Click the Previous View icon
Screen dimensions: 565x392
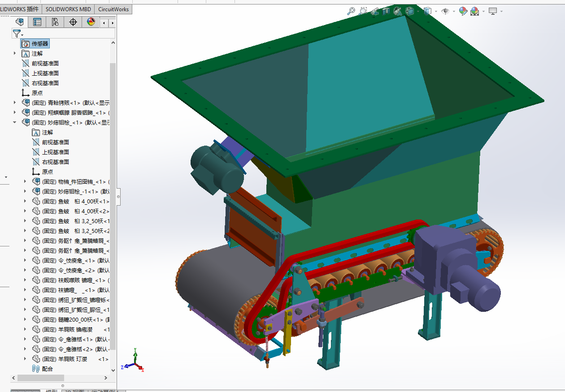[374, 11]
